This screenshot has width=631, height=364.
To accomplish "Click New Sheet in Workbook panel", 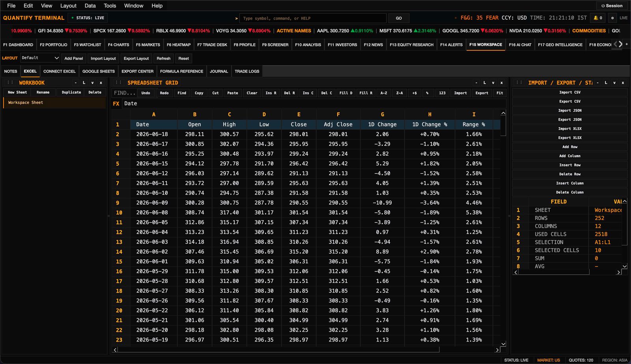I will coord(17,92).
